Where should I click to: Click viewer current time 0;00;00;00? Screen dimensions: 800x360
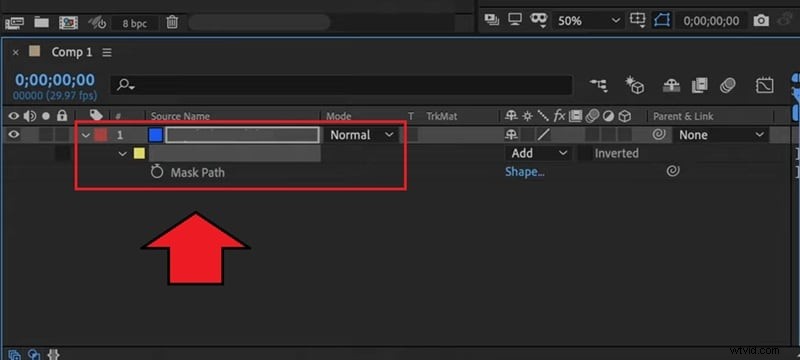click(x=711, y=21)
